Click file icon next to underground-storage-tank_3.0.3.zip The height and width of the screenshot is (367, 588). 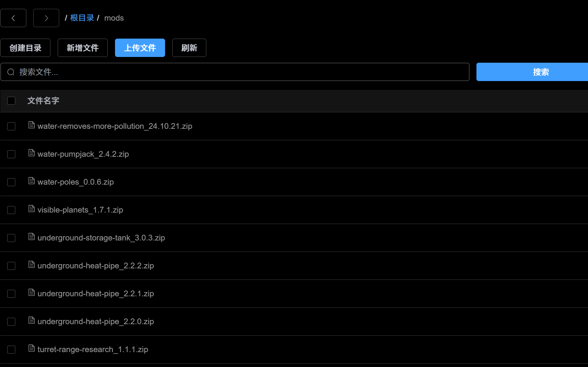click(32, 237)
